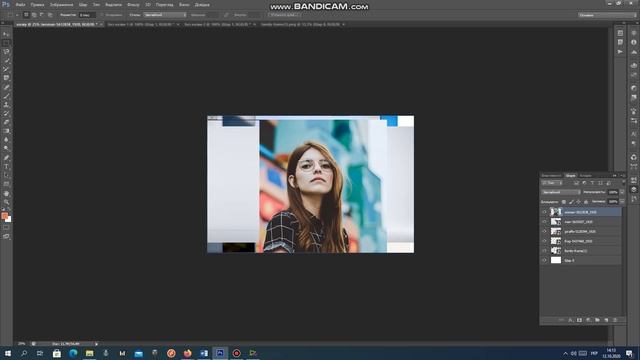
Task: Toggle visibility of bottom white layer
Action: 544,260
